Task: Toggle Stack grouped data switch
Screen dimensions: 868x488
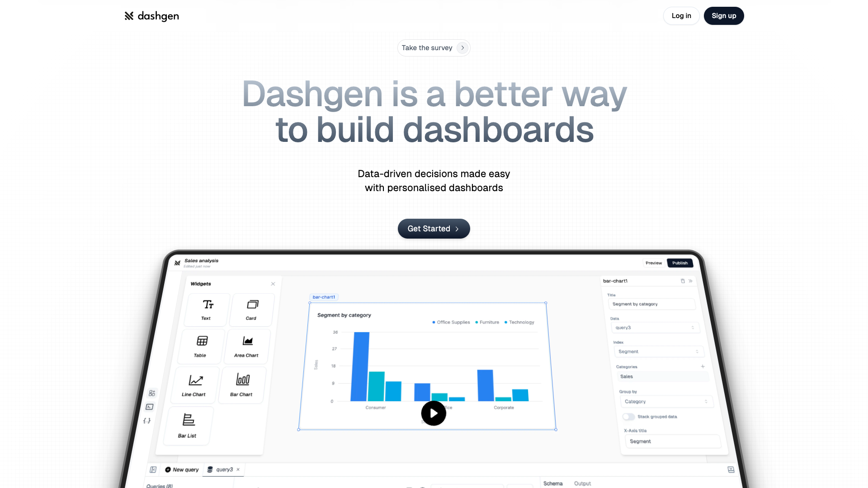Action: pyautogui.click(x=628, y=416)
